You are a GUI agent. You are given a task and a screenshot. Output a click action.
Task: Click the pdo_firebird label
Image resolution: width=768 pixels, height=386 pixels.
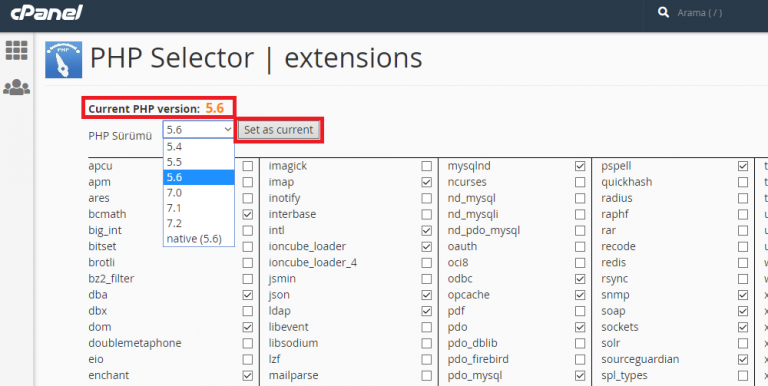click(x=478, y=359)
